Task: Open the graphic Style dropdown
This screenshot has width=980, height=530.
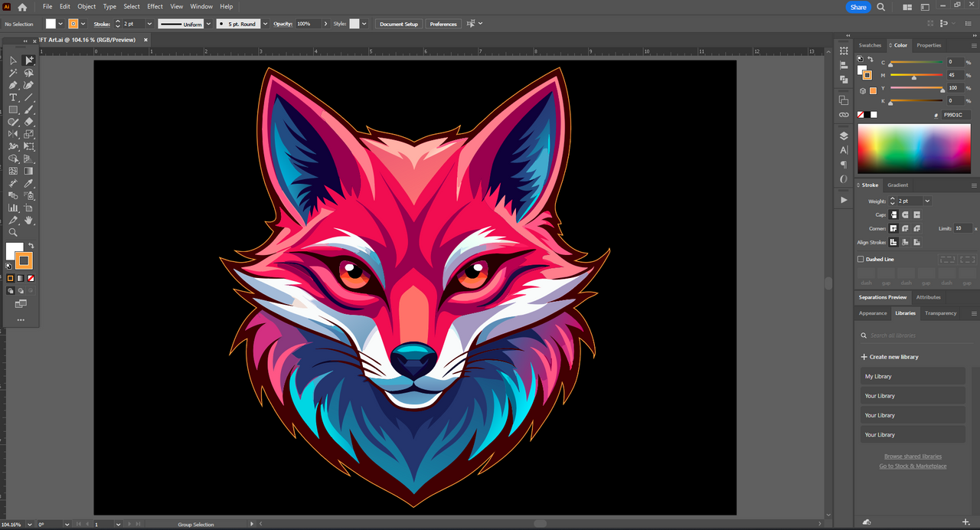Action: 364,24
